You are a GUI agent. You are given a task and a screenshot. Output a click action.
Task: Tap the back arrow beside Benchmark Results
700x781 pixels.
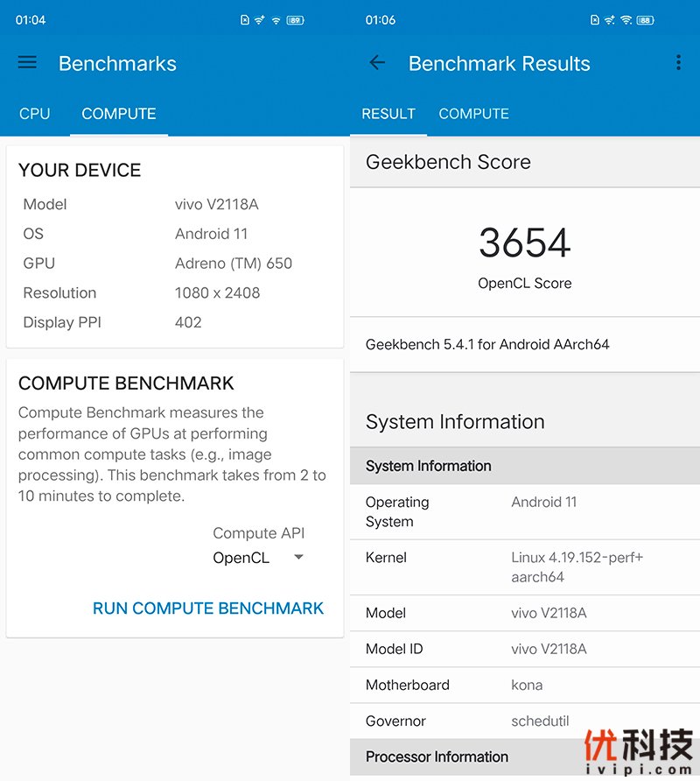377,63
